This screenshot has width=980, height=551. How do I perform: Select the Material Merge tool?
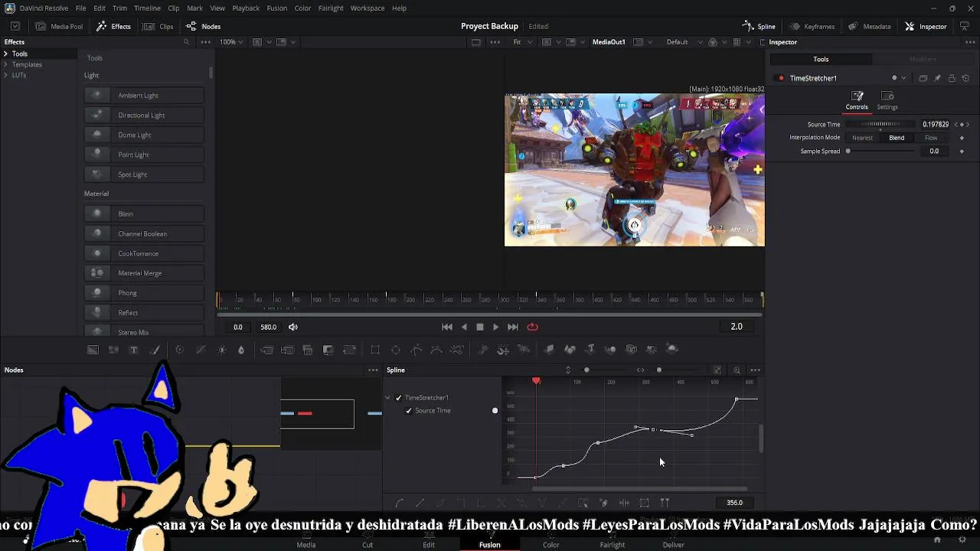click(144, 273)
